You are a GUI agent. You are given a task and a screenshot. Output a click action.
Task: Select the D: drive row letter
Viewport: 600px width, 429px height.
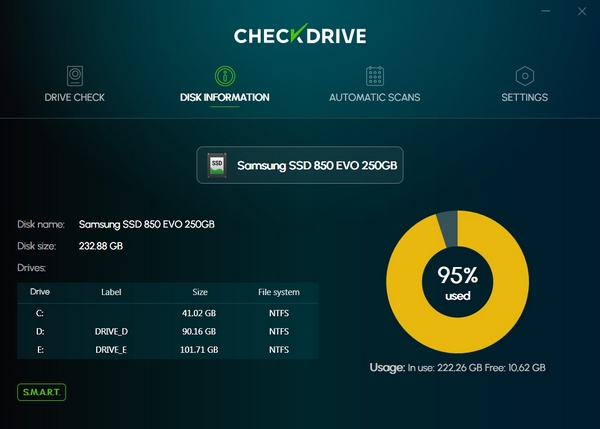40,331
